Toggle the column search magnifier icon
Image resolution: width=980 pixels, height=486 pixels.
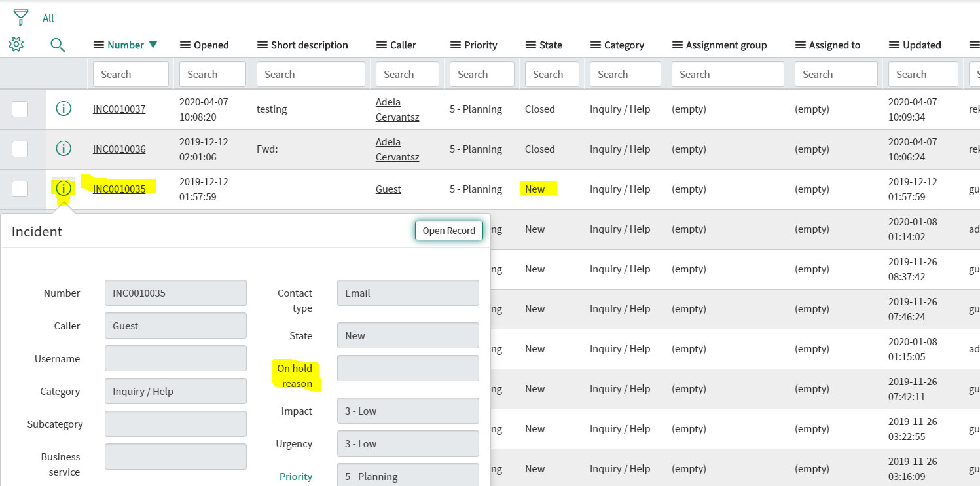58,45
